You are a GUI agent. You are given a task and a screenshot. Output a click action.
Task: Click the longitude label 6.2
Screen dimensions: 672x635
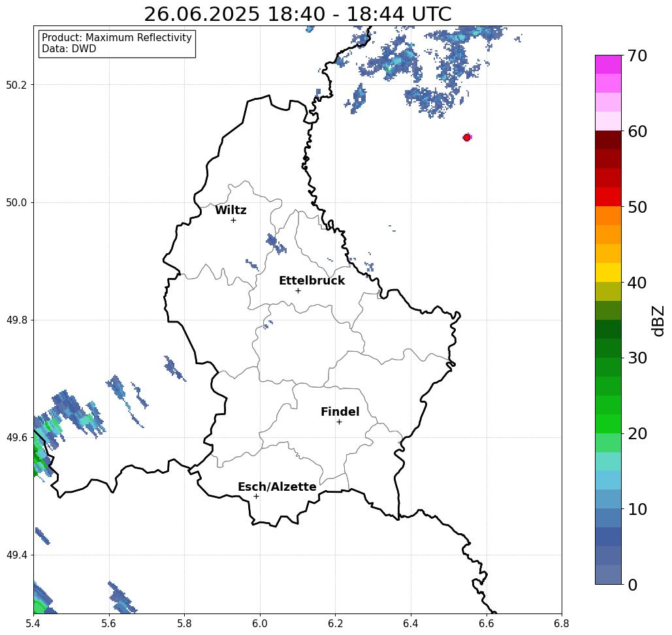tap(335, 623)
